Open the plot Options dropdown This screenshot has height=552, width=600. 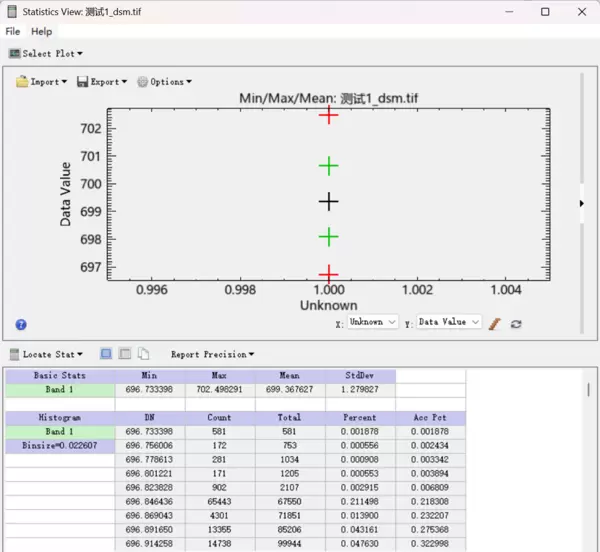164,82
